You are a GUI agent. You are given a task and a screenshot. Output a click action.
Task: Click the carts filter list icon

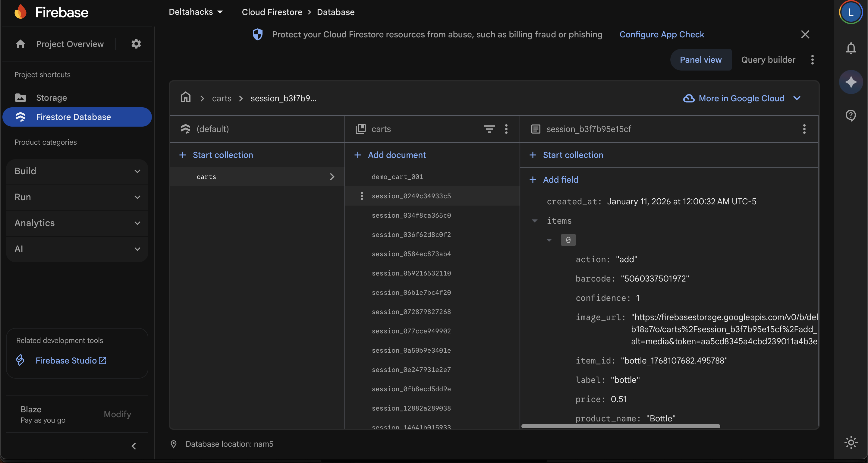[489, 129]
